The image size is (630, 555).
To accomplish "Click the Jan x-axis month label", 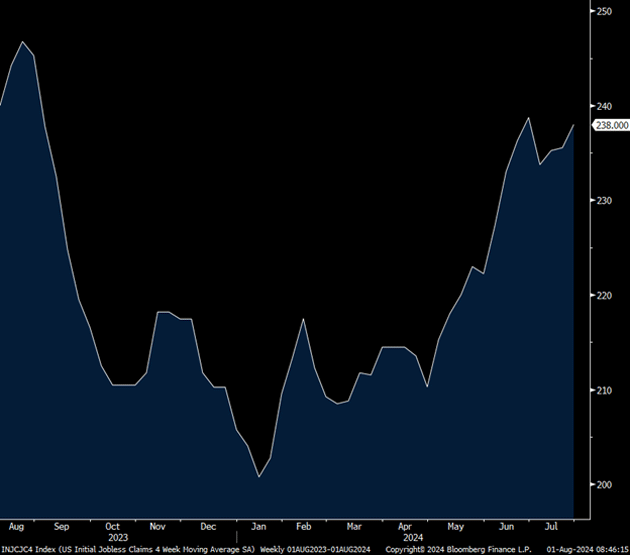I will [x=258, y=525].
